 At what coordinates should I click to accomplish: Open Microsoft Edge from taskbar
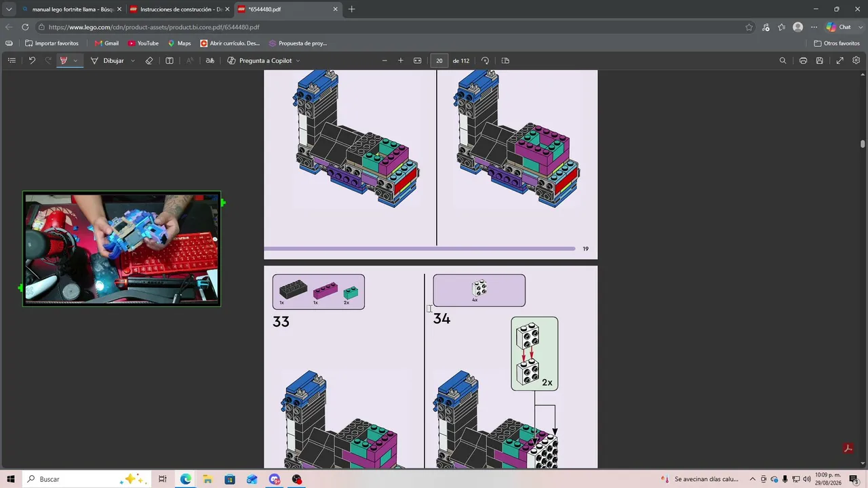(185, 479)
